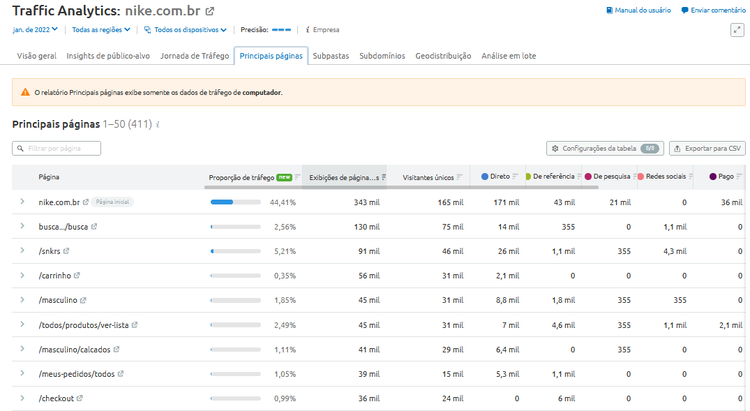The height and width of the screenshot is (411, 750).
Task: Click traffic share bar for /snkrs row
Action: point(236,251)
